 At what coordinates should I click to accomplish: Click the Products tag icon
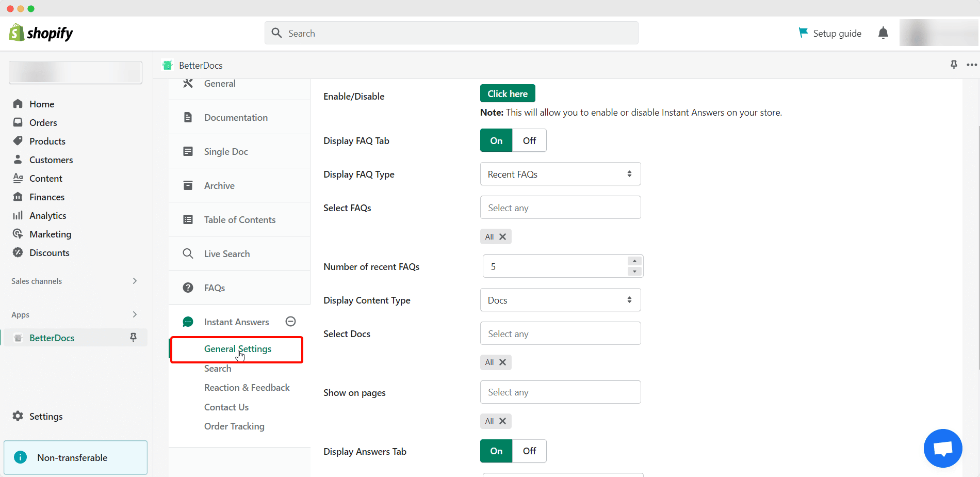point(18,141)
